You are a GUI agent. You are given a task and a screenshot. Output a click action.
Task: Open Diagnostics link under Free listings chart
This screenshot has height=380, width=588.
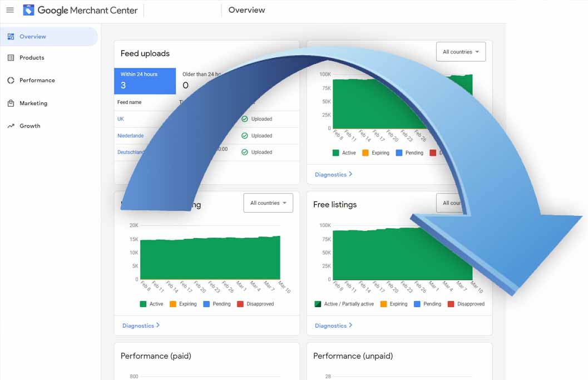[333, 325]
